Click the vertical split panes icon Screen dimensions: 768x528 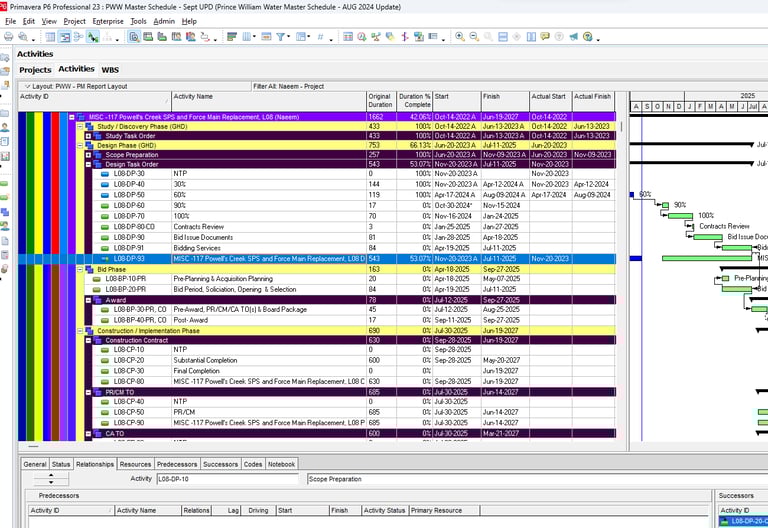(x=531, y=37)
